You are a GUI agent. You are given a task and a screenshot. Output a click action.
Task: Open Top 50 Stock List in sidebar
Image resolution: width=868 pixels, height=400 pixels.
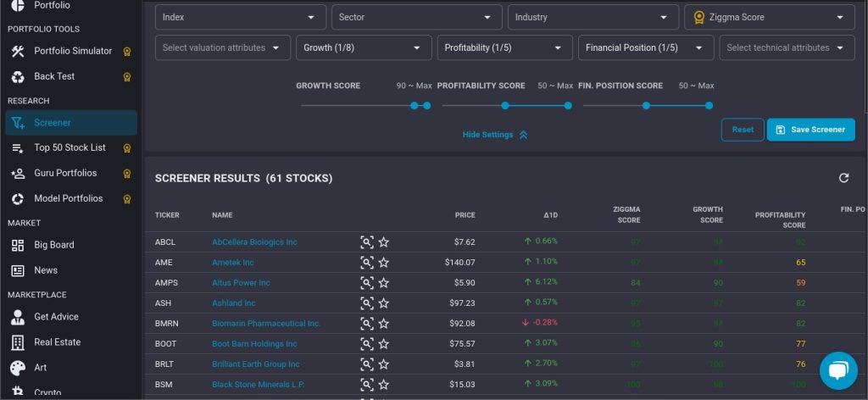[70, 147]
